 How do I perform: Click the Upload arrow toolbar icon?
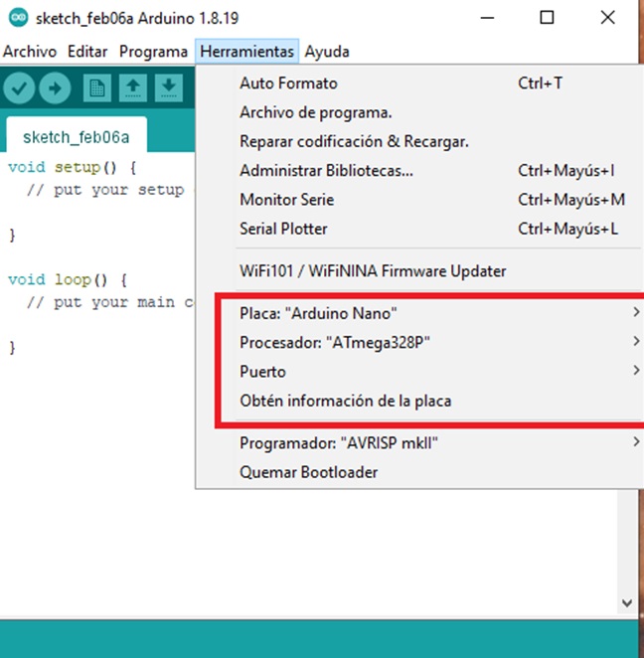coord(55,88)
